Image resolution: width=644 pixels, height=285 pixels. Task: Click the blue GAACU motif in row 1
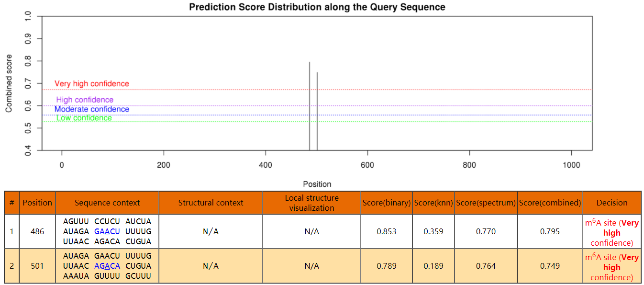point(107,231)
